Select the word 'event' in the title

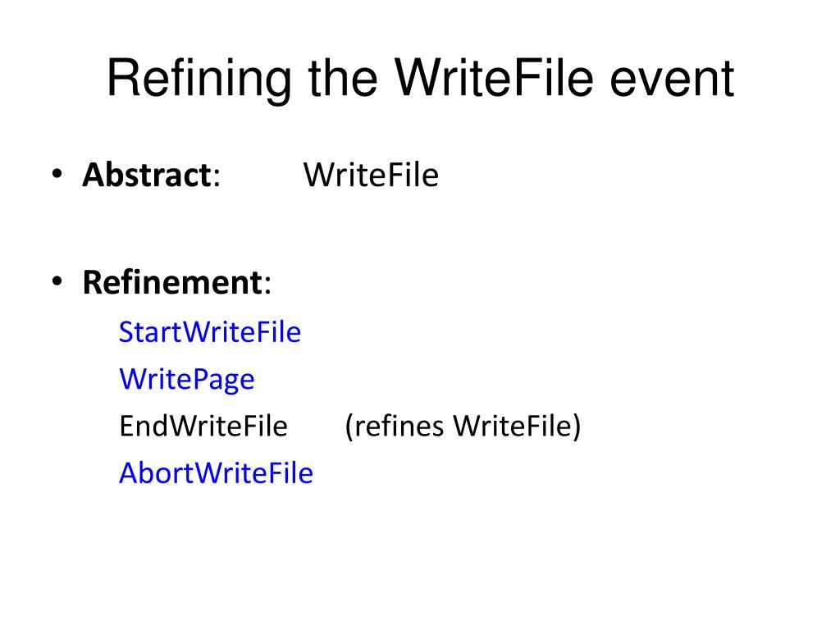click(x=672, y=80)
